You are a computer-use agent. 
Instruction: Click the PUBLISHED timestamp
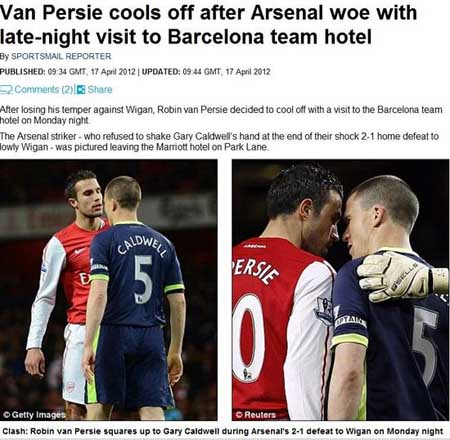(68, 72)
